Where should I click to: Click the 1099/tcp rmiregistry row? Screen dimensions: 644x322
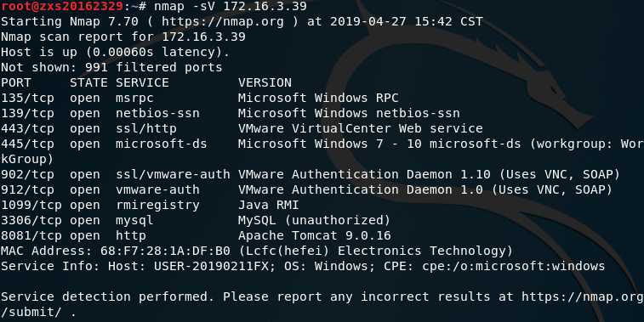point(150,205)
